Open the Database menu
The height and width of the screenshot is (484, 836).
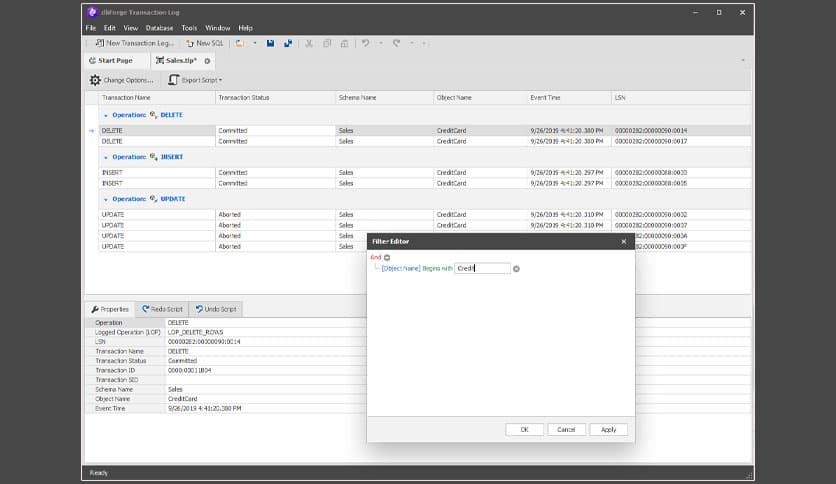point(159,28)
